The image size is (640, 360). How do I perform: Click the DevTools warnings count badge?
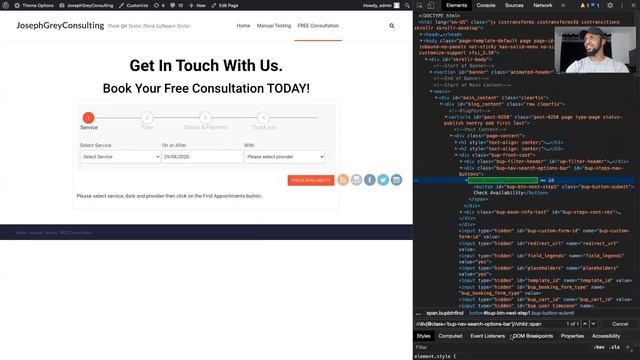[x=584, y=5]
